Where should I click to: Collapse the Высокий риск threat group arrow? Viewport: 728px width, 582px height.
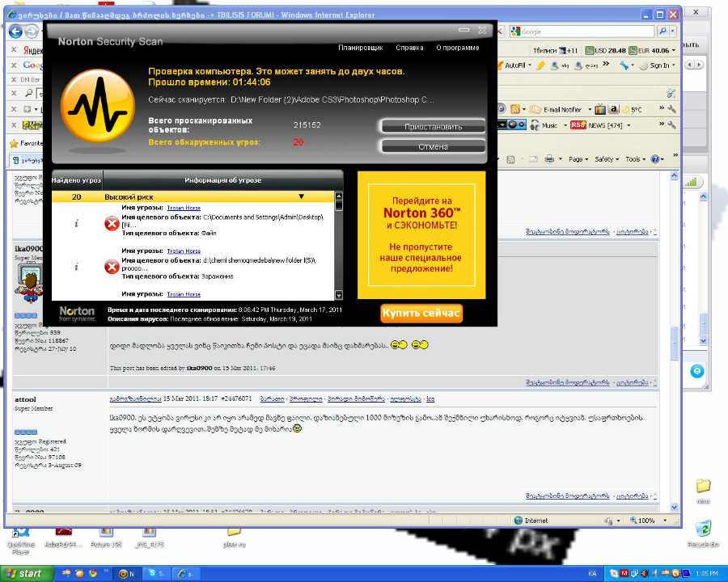pos(302,196)
